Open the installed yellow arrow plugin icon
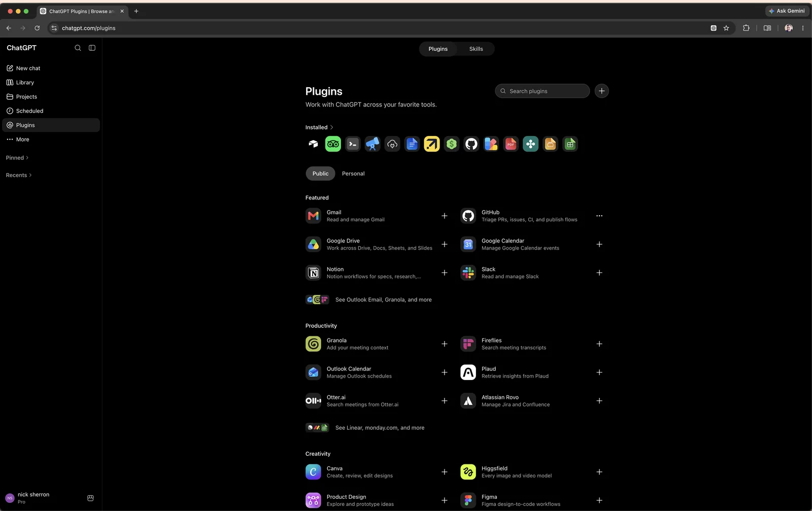The height and width of the screenshot is (511, 812). (432, 144)
